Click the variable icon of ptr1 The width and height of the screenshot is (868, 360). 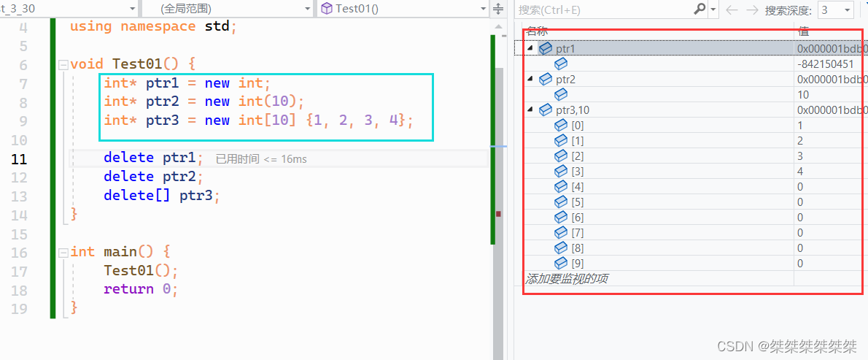[x=546, y=49]
